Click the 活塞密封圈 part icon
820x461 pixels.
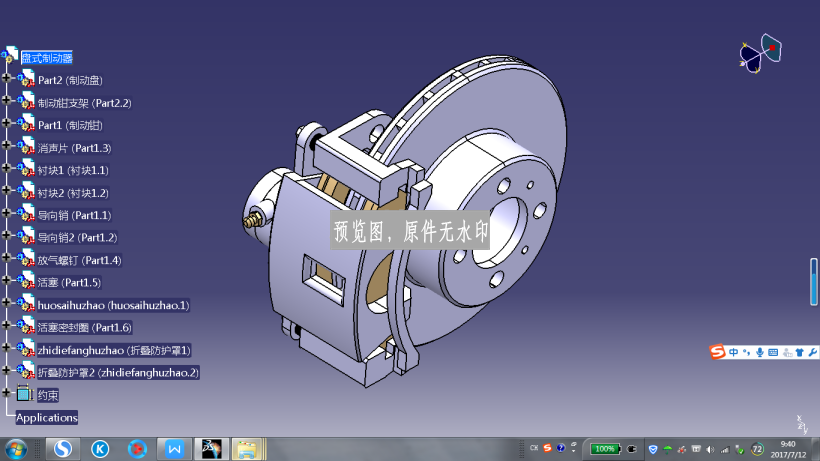tap(26, 327)
